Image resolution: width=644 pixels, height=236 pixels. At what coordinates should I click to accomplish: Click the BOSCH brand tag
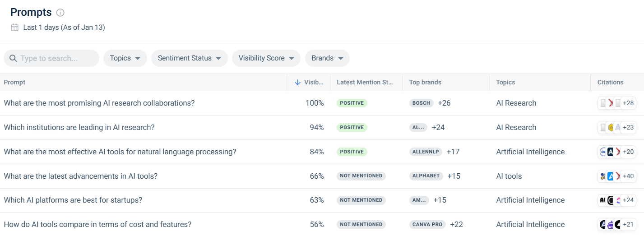[422, 103]
